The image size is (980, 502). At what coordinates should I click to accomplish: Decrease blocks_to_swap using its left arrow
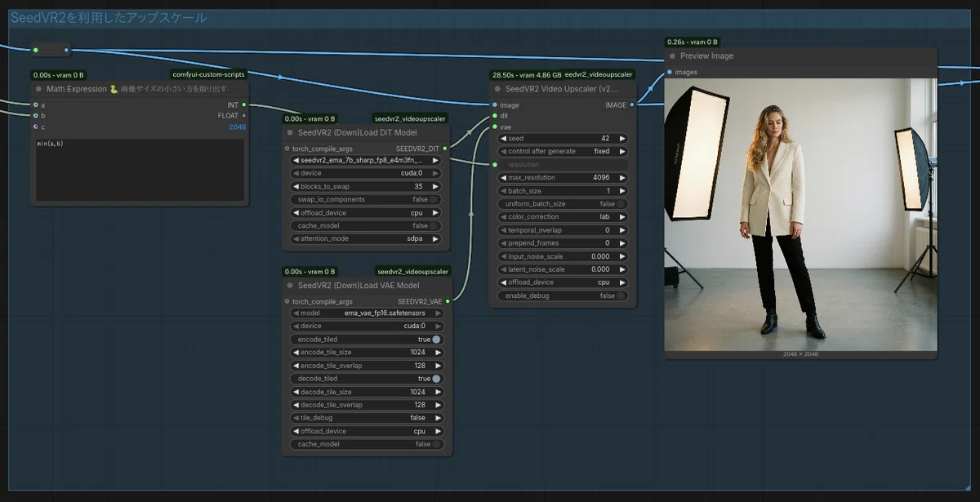click(296, 187)
